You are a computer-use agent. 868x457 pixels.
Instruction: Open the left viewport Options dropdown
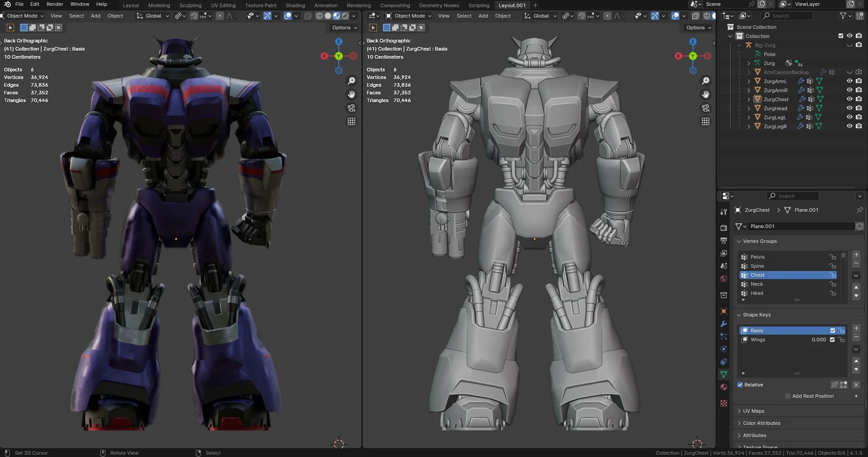click(x=344, y=28)
